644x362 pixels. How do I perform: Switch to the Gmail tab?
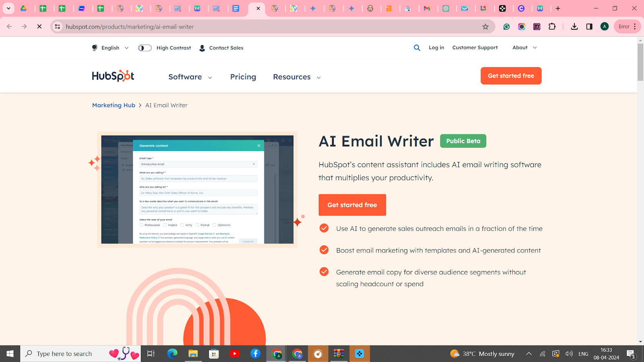coord(427,8)
